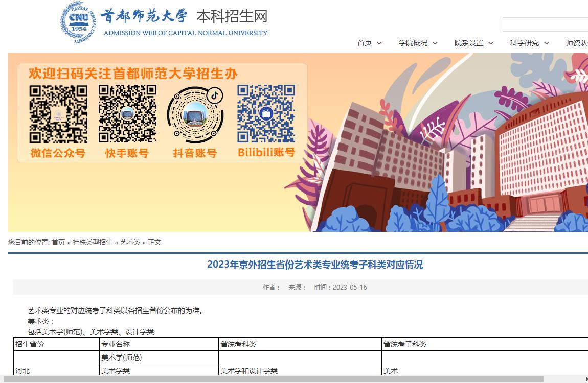The width and height of the screenshot is (588, 383).
Task: Click the search input box at top right
Action: pos(545,25)
